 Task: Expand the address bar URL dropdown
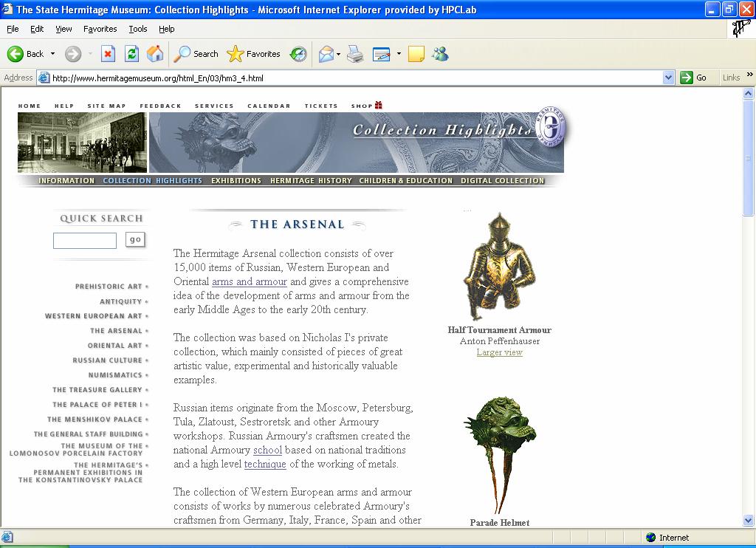668,78
